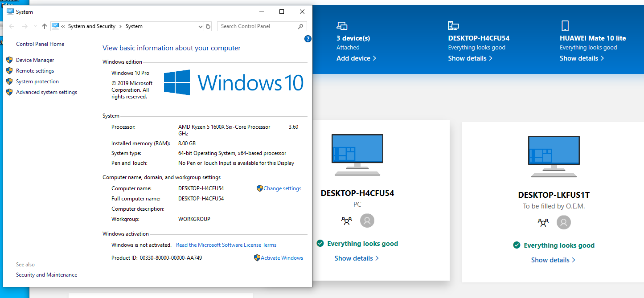Click Product ID 00330-80000-00000-AA749 text
644x298 pixels.
pos(157,258)
